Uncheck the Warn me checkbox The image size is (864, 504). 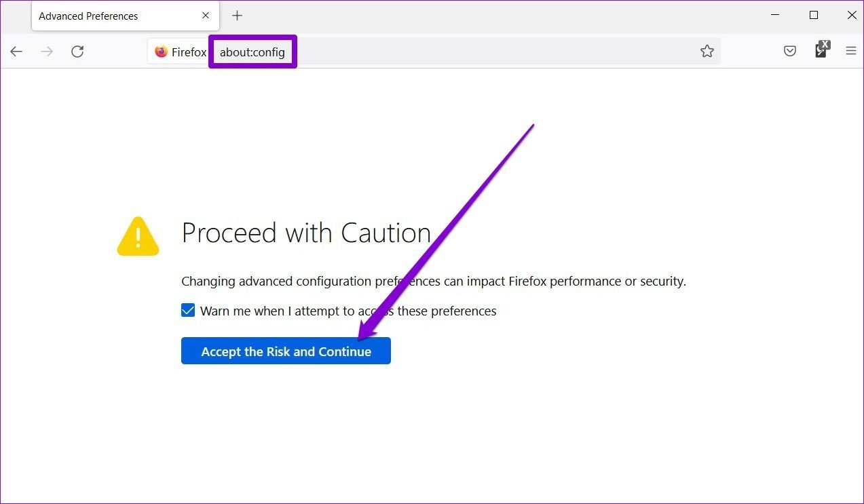[188, 311]
